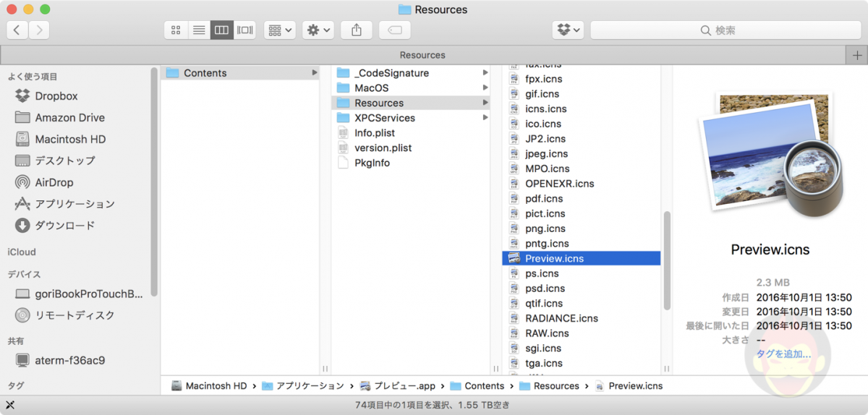
Task: Select Macintosh HD in the sidebar
Action: 70,139
